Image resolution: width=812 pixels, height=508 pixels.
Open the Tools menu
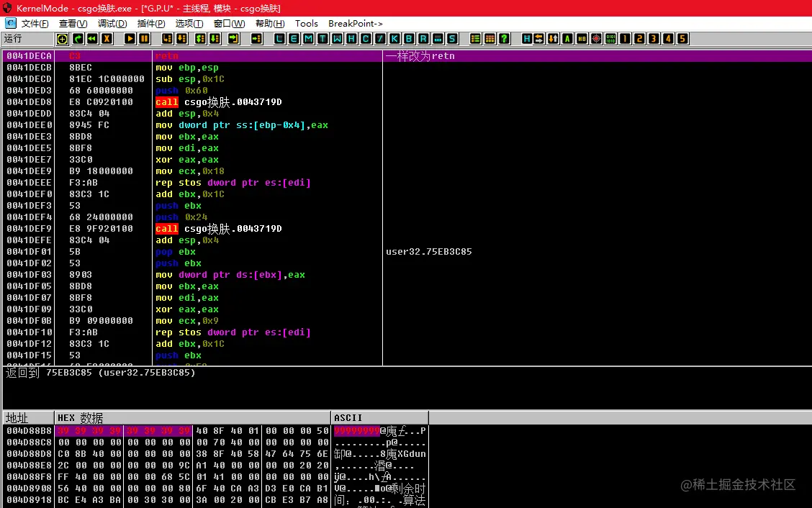pos(307,24)
